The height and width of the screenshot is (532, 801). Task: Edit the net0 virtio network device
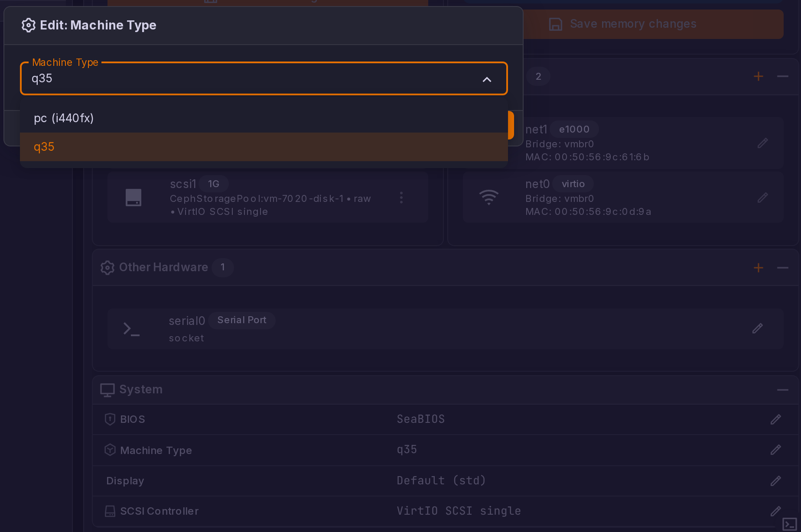(762, 198)
